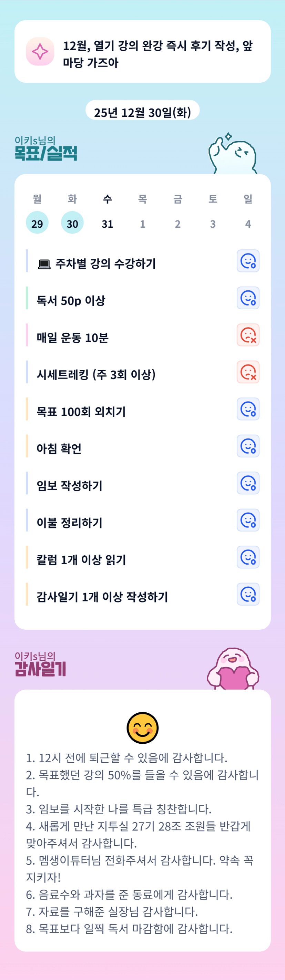Toggle completion status of 칼럼 1개 이상 읽기

[x=248, y=557]
